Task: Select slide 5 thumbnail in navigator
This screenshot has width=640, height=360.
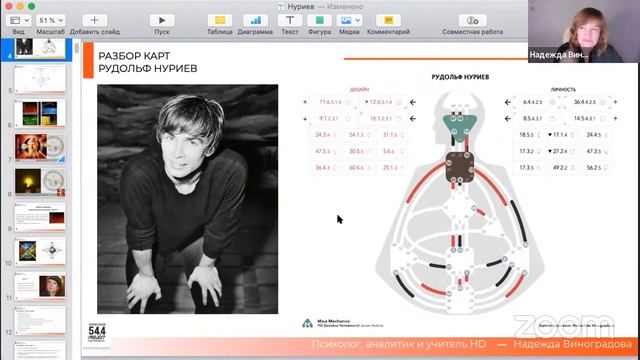Action: pos(40,78)
